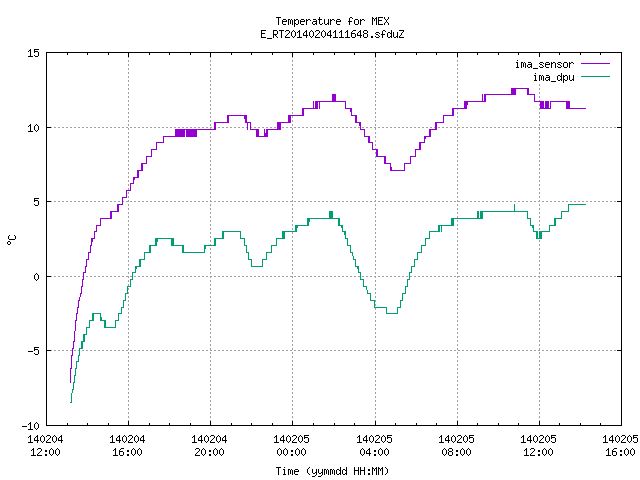
Task: Pick the purple legend line sample for ima_sensor
Action: (595, 64)
